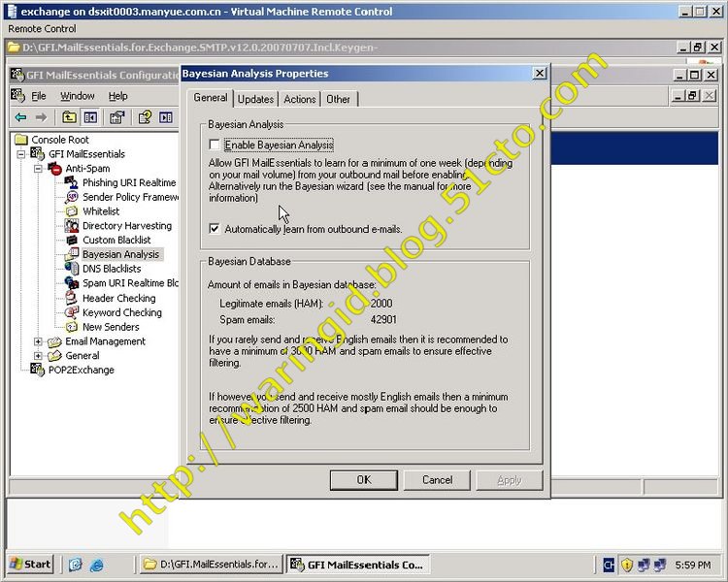This screenshot has height=582, width=728.
Task: Uncheck Automatically learn from outbound e-mails
Action: coord(215,229)
